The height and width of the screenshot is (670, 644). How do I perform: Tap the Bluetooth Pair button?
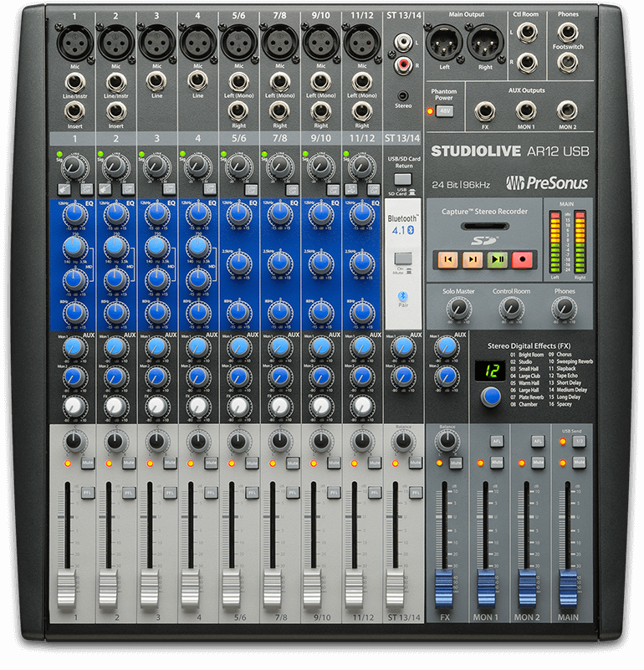[x=402, y=296]
